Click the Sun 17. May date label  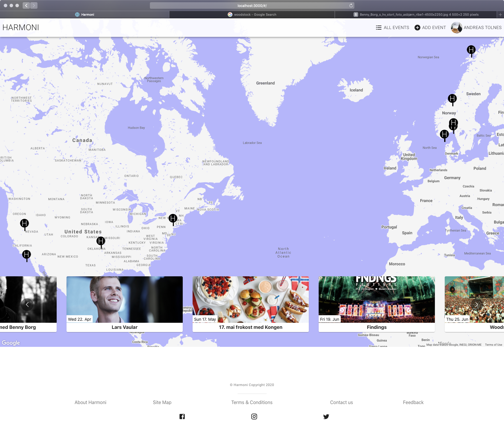coord(205,319)
